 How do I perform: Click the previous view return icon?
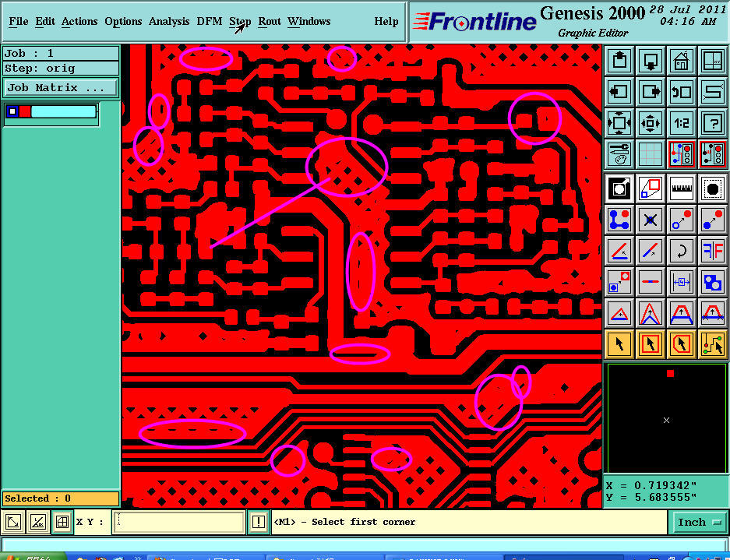pyautogui.click(x=682, y=92)
